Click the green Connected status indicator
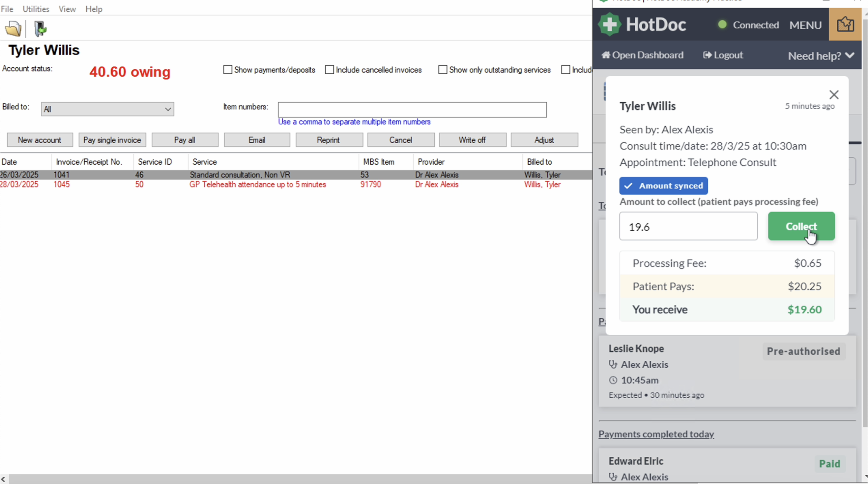 point(722,25)
